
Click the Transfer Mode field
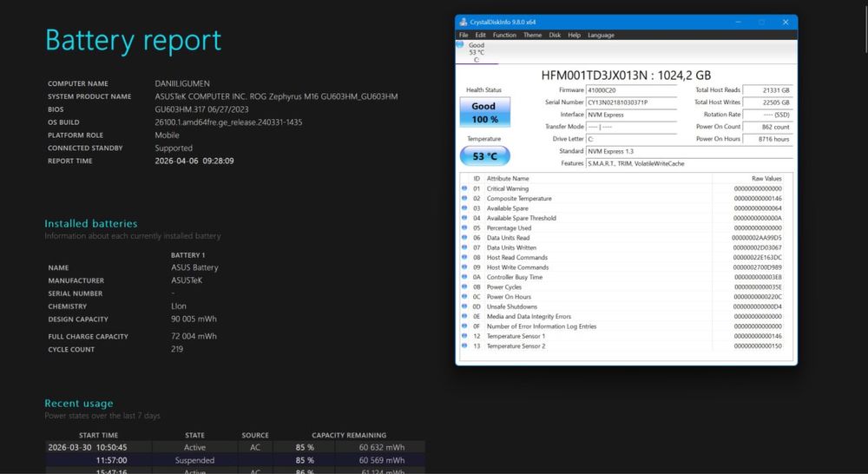tap(631, 127)
